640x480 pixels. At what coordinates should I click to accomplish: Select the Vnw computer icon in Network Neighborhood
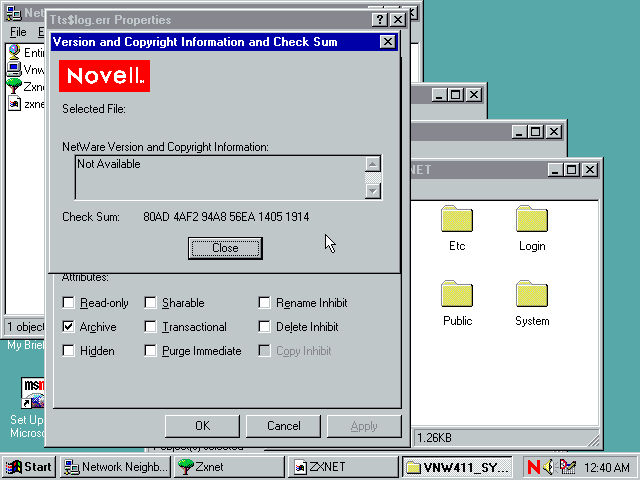click(14, 69)
